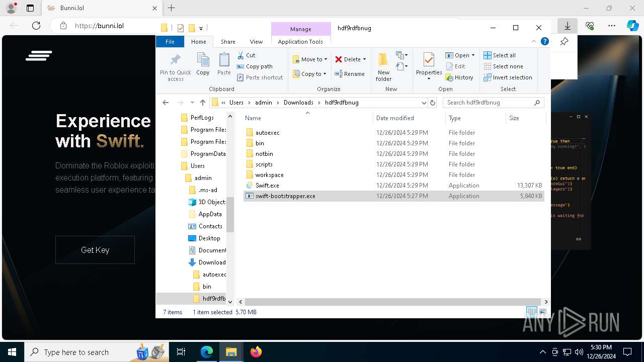This screenshot has width=644, height=362.
Task: Create a New folder
Action: pyautogui.click(x=383, y=67)
